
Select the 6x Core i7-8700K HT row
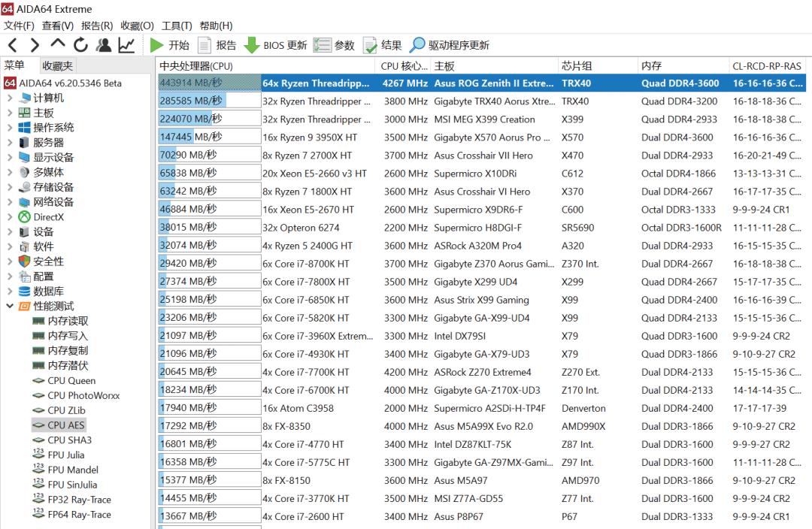coord(482,264)
